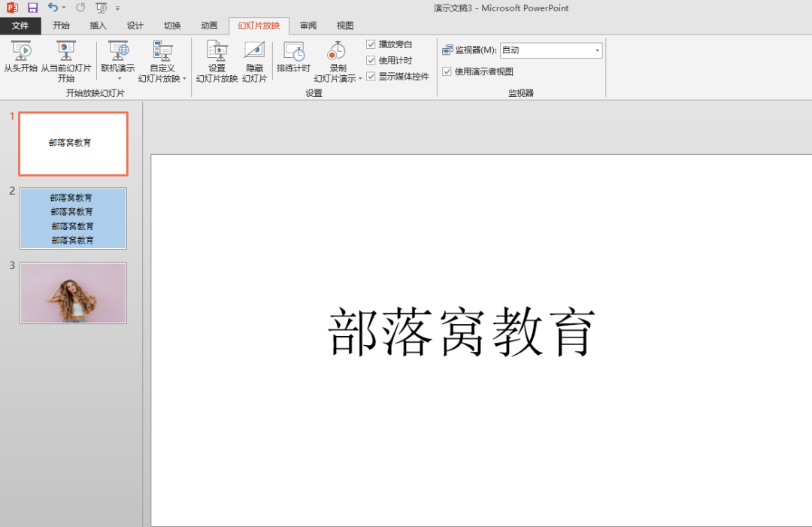Save the presentation via Quick Access toolbar
This screenshot has height=527, width=812.
(x=31, y=8)
